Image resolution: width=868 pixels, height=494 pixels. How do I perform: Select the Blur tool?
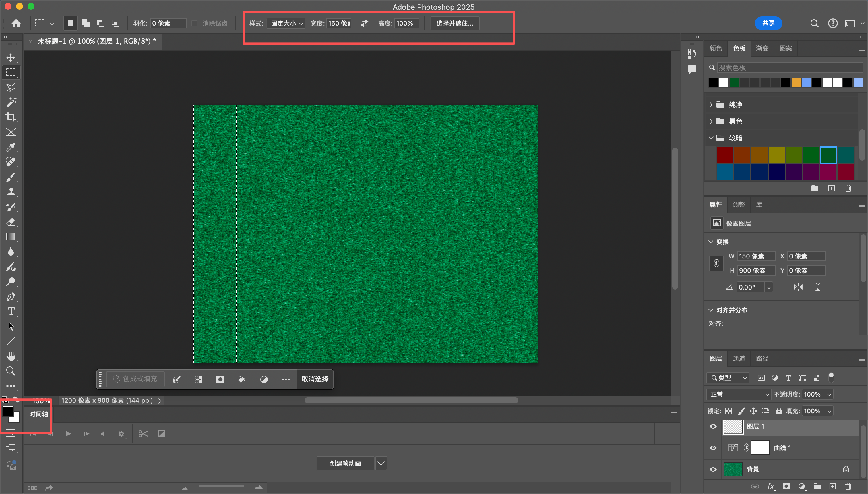point(11,251)
